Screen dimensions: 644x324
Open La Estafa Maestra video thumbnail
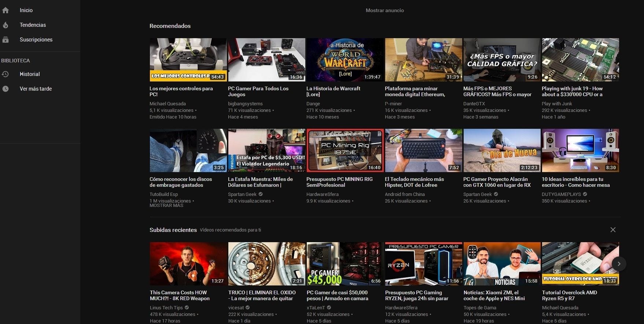[x=266, y=150]
